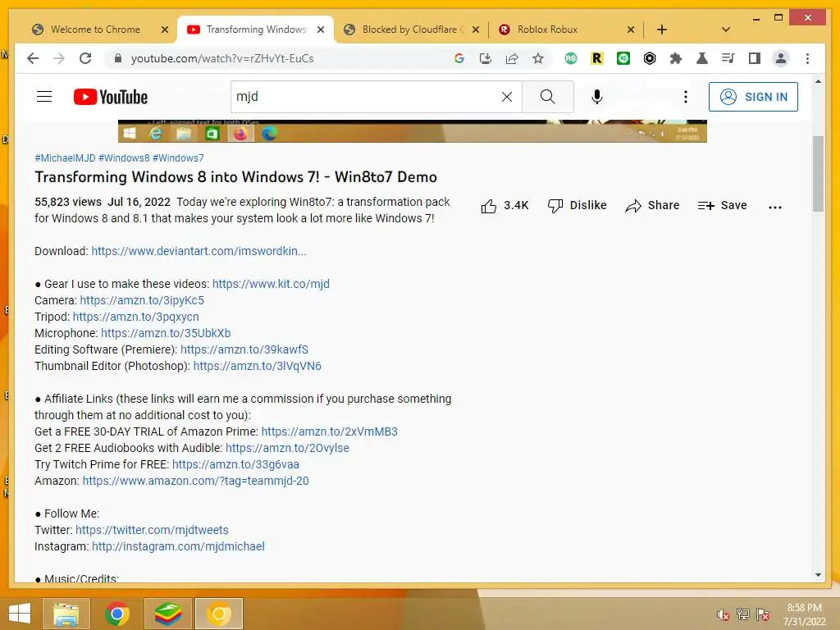The width and height of the screenshot is (840, 630).
Task: Open YouTube settings three-dot menu
Action: (685, 97)
